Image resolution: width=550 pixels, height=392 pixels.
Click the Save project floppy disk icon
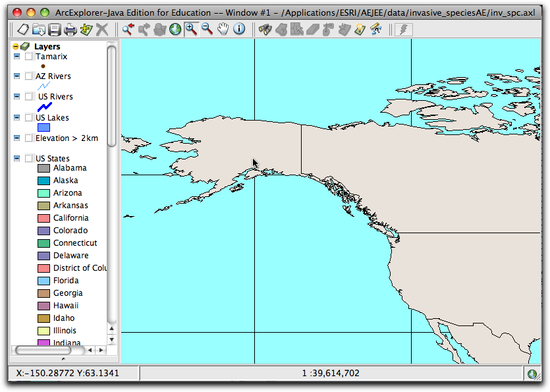point(54,29)
